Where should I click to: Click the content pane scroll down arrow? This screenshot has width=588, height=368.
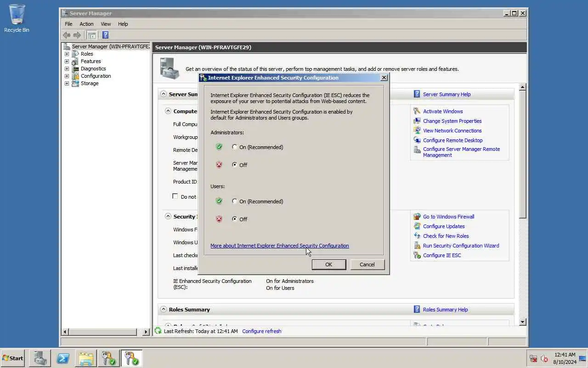[x=522, y=322]
